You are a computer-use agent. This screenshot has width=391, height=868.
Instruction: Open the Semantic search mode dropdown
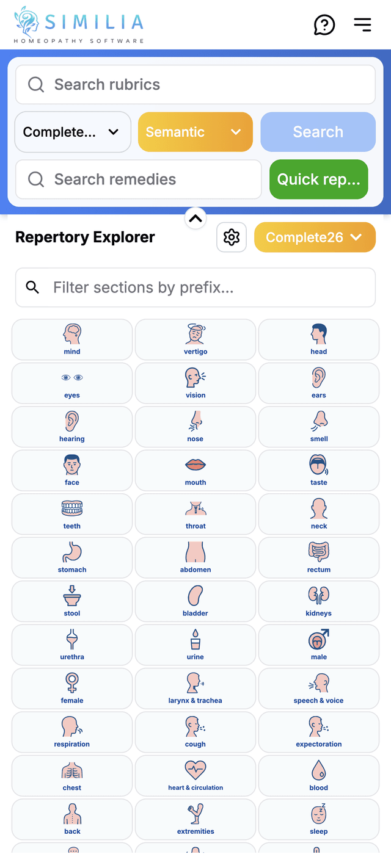tap(195, 132)
